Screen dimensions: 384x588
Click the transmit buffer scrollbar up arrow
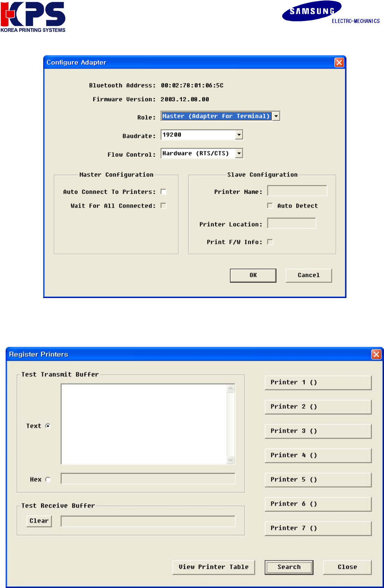231,389
